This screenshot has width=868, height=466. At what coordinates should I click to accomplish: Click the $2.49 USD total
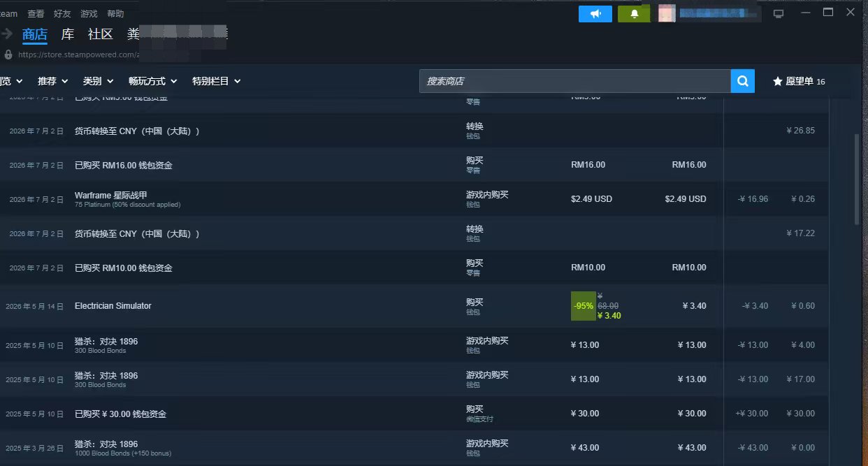[x=686, y=198]
